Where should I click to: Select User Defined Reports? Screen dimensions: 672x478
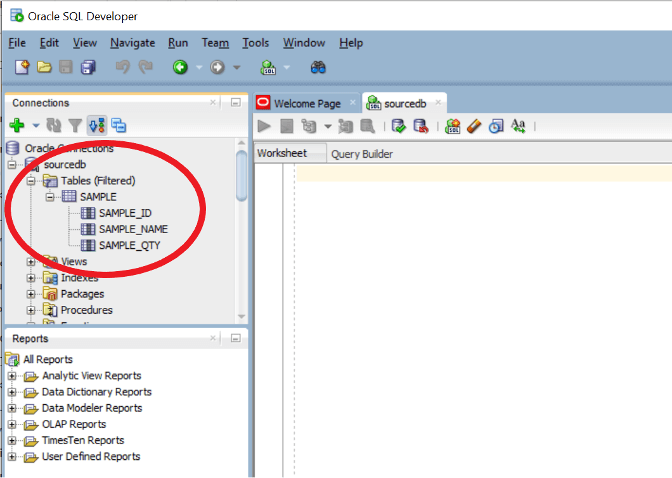[82, 457]
